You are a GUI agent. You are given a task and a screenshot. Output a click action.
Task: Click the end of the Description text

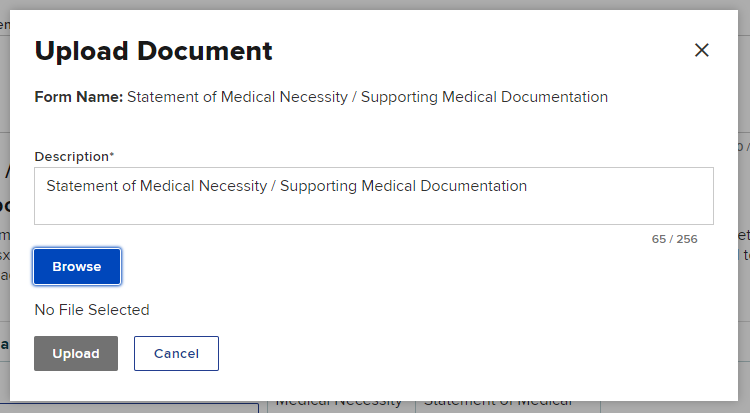coord(528,186)
